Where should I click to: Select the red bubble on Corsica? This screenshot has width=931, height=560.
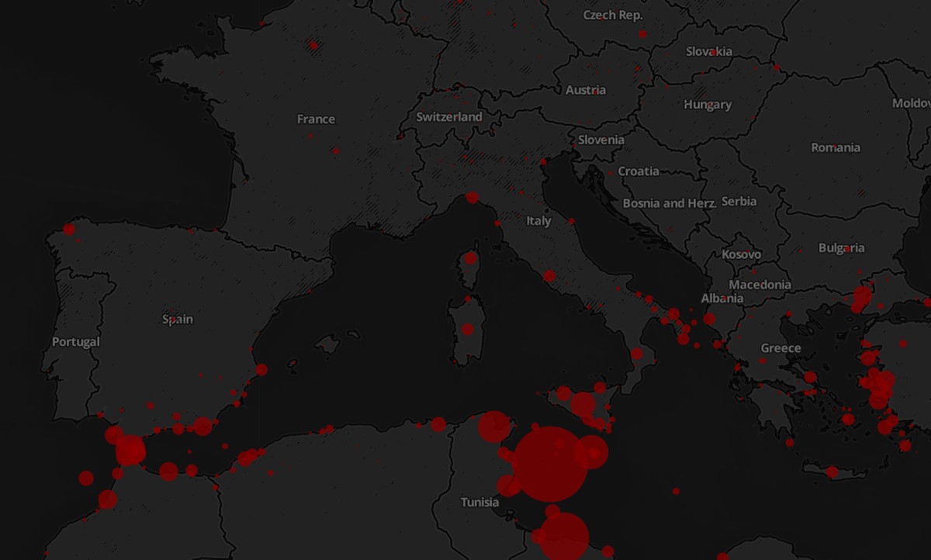470,258
